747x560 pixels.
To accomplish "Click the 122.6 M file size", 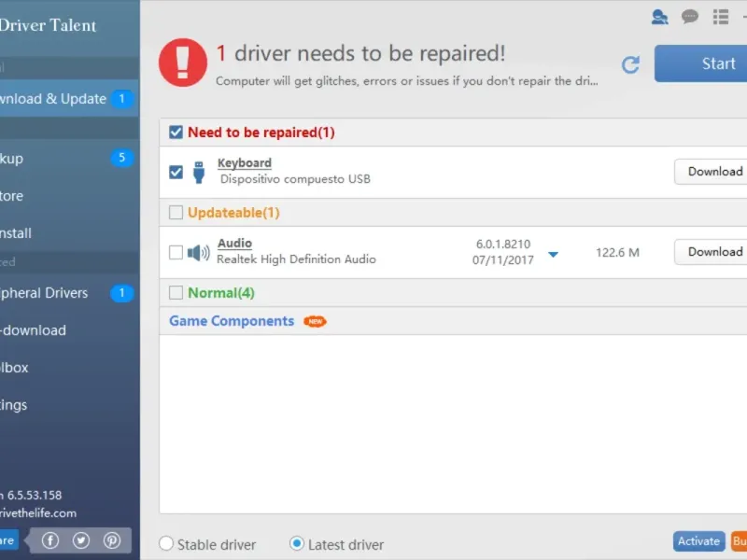I will coord(617,252).
